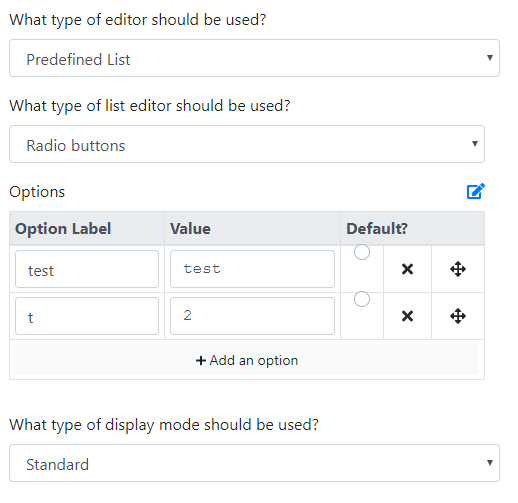Click the Add an option button
This screenshot has height=503, width=518.
pyautogui.click(x=247, y=360)
